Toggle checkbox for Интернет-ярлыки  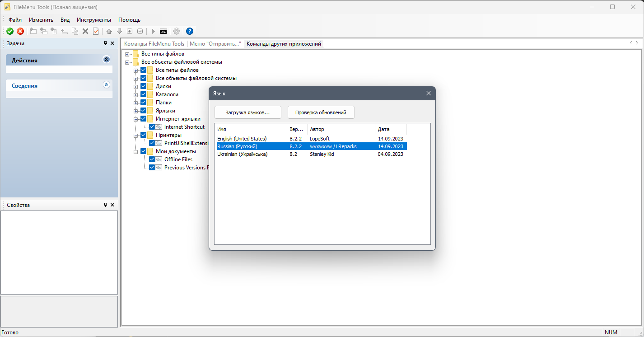tap(144, 119)
